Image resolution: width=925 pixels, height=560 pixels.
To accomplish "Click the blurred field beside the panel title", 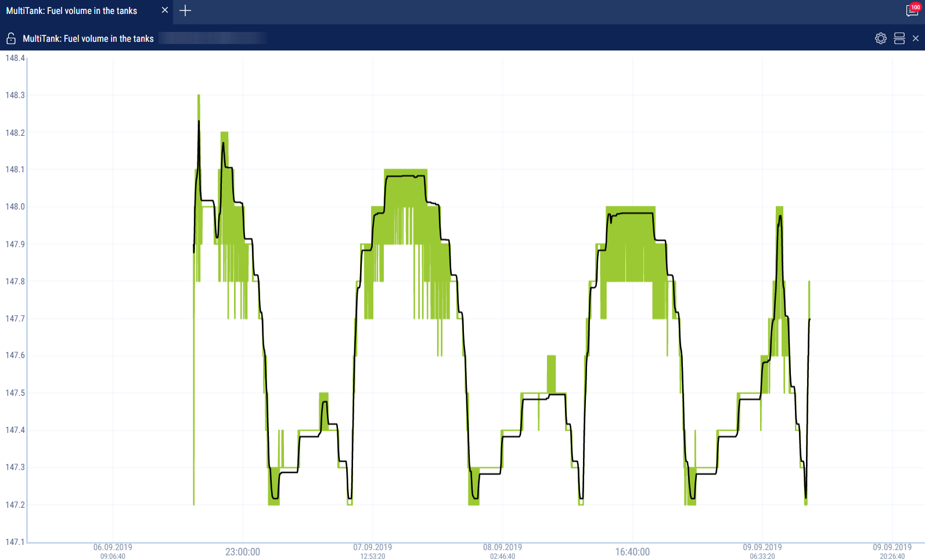I will (213, 38).
